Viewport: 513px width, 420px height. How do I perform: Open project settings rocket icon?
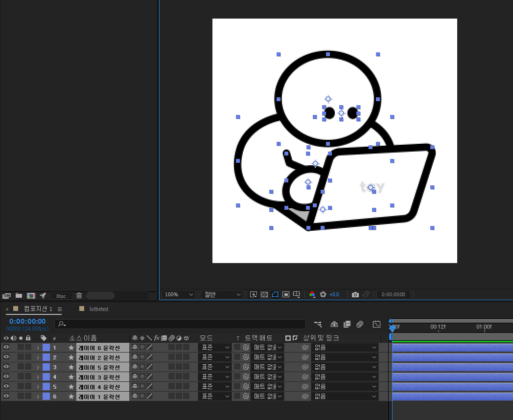point(43,295)
